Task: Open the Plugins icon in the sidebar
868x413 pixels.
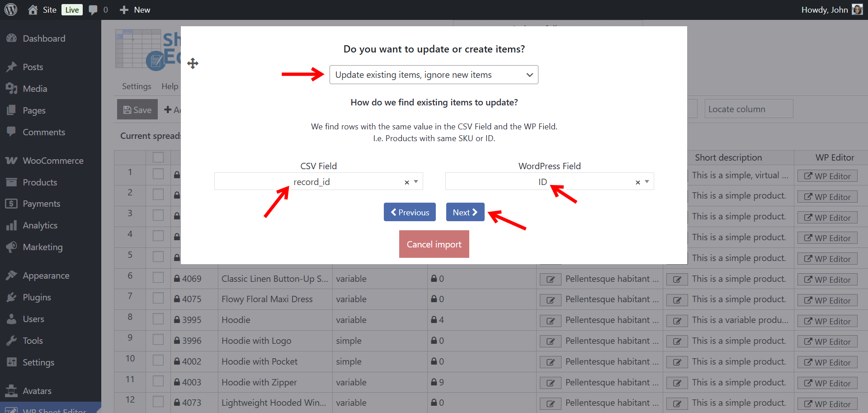Action: point(11,297)
